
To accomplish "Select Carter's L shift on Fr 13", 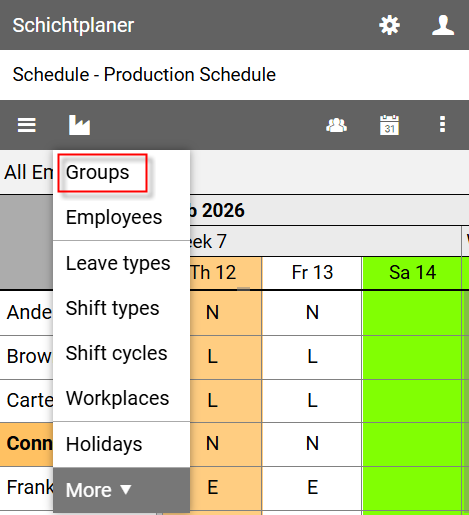I will (x=312, y=401).
